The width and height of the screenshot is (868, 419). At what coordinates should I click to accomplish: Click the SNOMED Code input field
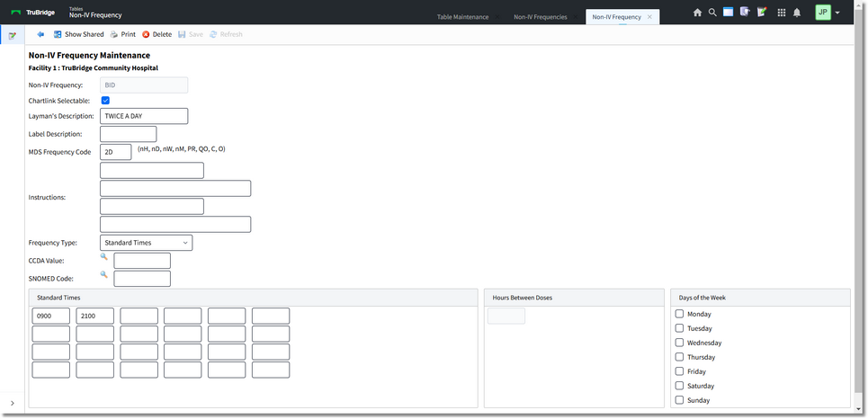tap(142, 279)
